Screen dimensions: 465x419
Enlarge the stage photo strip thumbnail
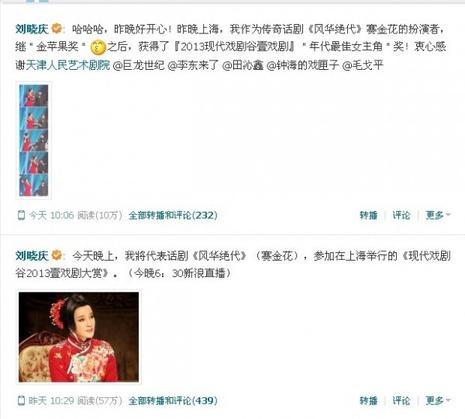click(34, 141)
